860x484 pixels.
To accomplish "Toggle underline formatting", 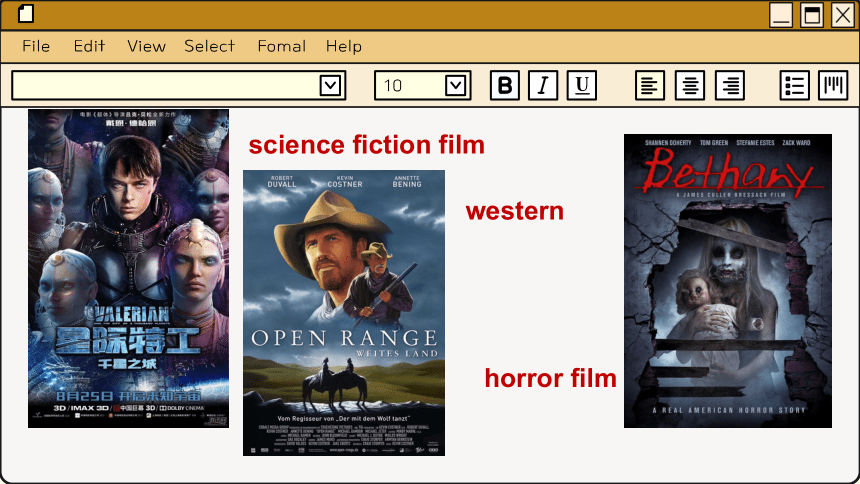I will click(x=581, y=85).
